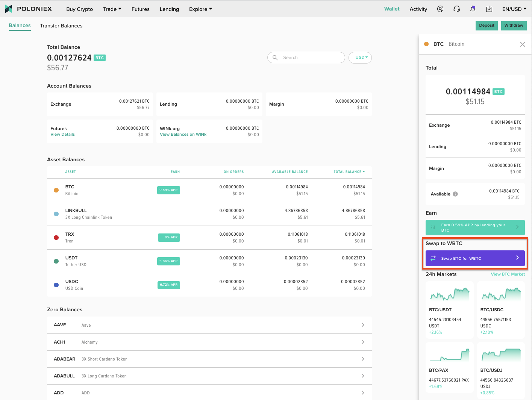Click the Lending account balance card
Viewport: 532px width, 400px height.
[x=209, y=104]
